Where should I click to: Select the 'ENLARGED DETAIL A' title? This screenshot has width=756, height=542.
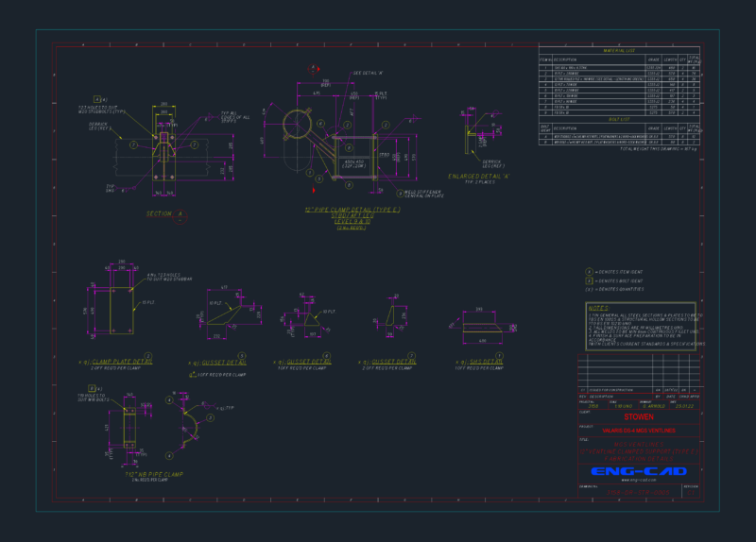point(478,177)
